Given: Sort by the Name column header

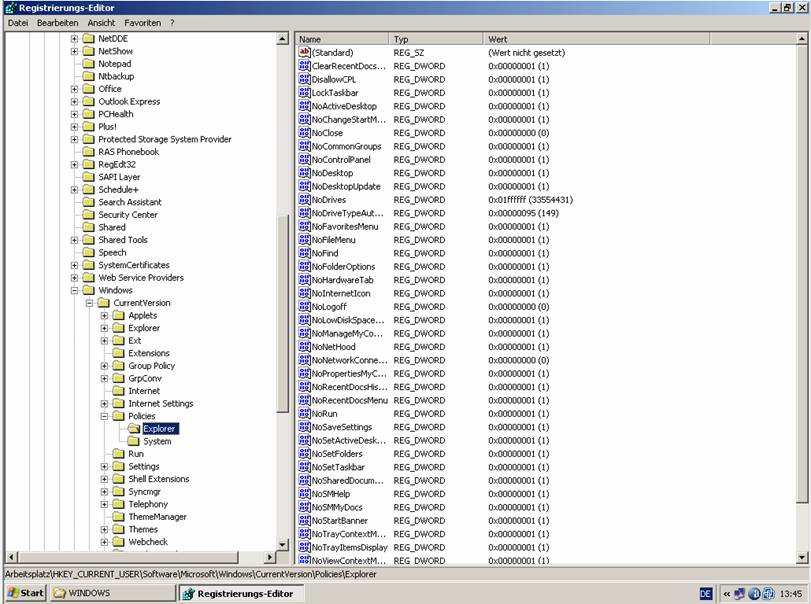Looking at the screenshot, I should point(340,39).
